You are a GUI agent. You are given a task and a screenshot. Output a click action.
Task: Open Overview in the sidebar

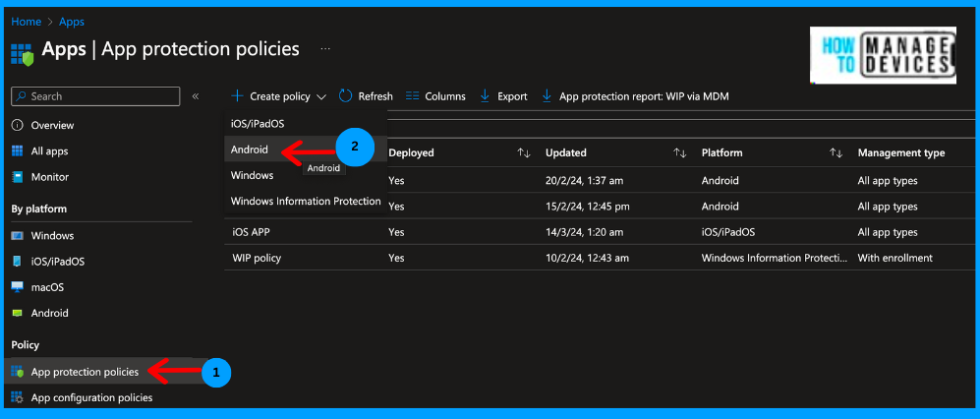point(52,125)
